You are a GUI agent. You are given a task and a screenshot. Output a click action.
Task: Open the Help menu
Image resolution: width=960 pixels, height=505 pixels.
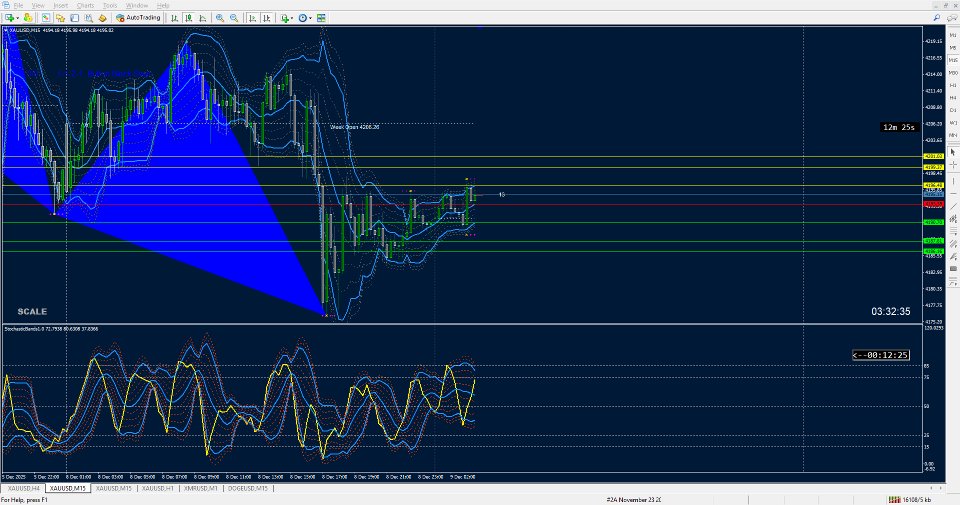point(163,6)
